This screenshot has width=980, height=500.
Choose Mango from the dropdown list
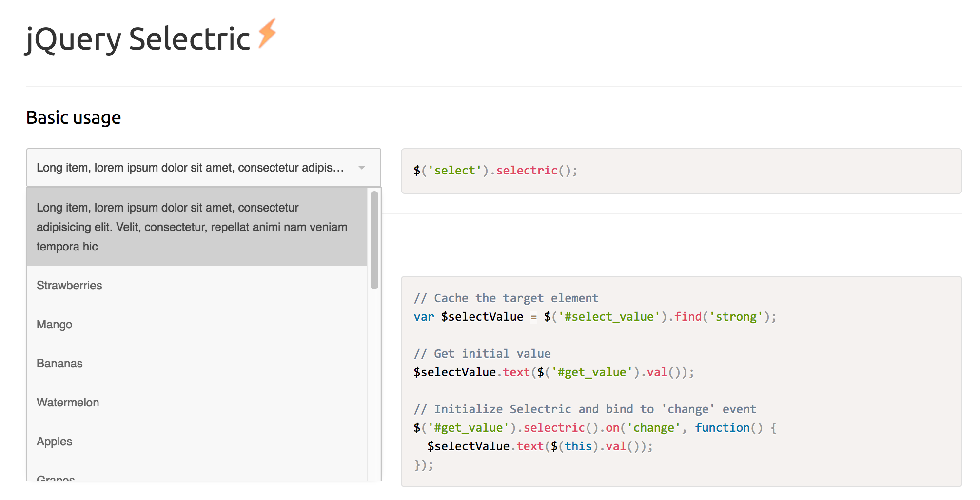[x=197, y=325]
